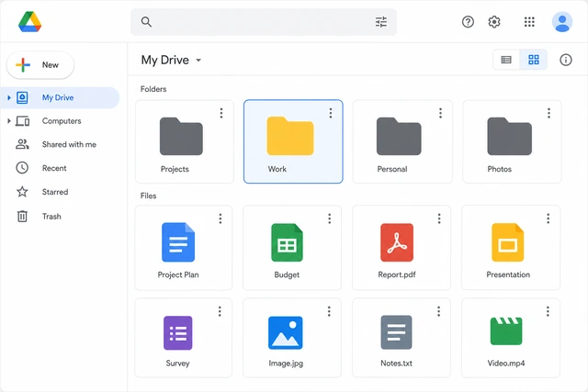The width and height of the screenshot is (588, 392).
Task: Open more options for Work folder
Action: [x=331, y=113]
